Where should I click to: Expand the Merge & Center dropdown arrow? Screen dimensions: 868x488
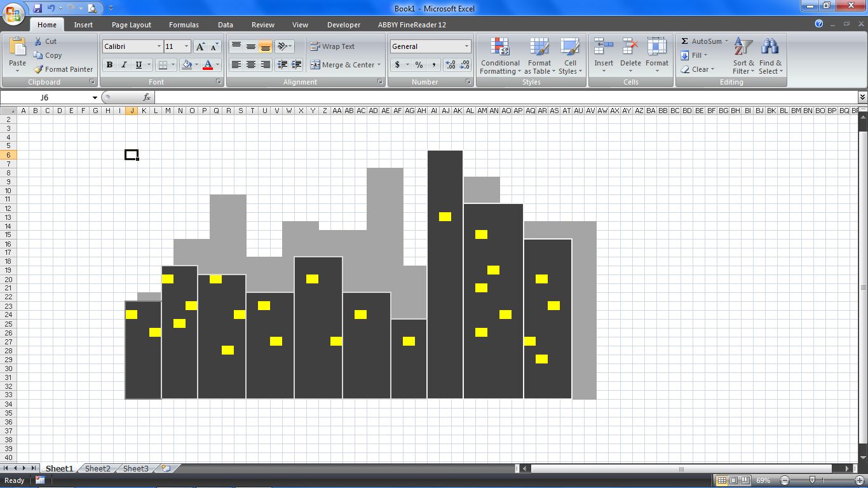coord(379,65)
